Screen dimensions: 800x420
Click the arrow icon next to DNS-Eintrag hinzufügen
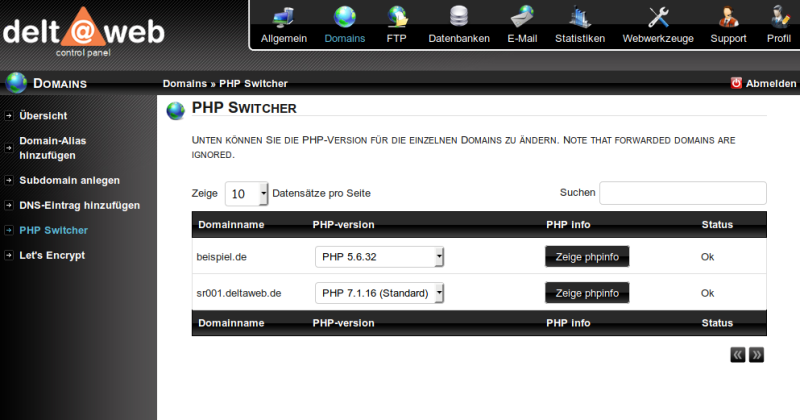tap(9, 205)
